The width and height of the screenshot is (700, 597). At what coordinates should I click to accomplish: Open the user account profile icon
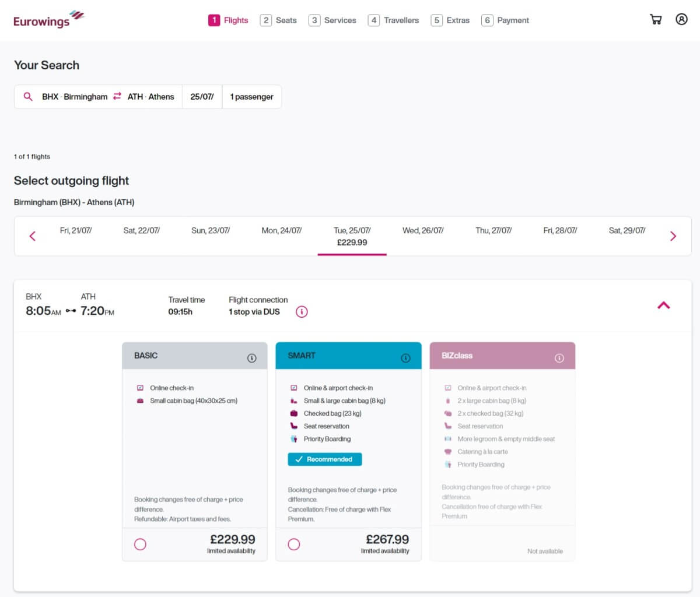coord(681,19)
